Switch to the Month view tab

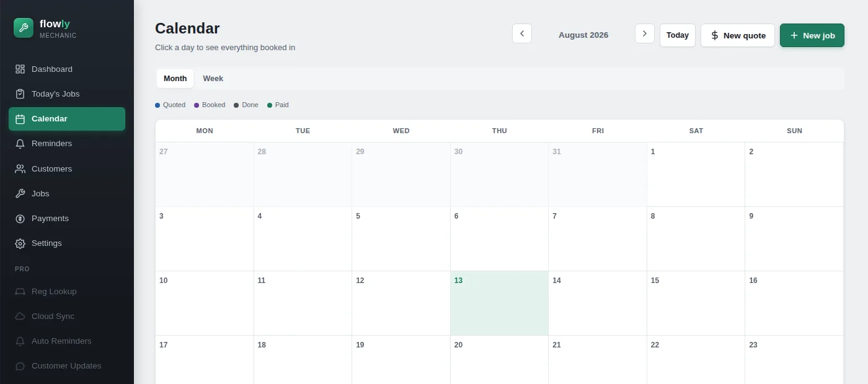click(175, 79)
